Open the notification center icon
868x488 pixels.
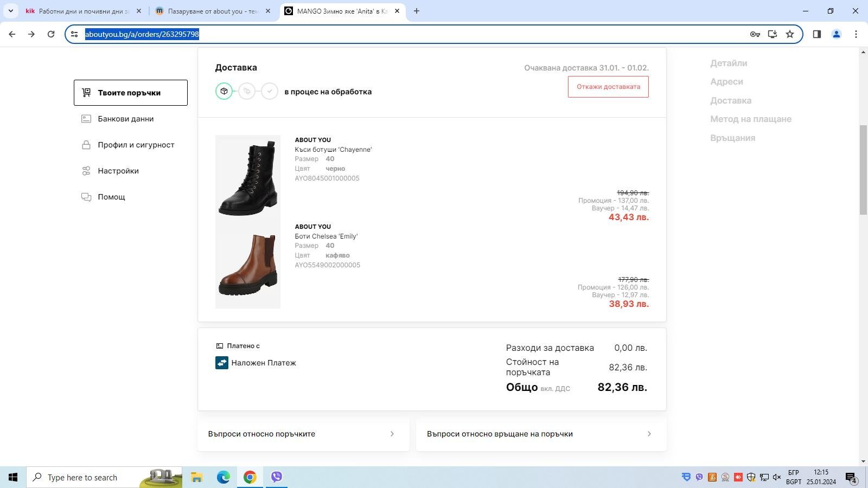click(851, 477)
